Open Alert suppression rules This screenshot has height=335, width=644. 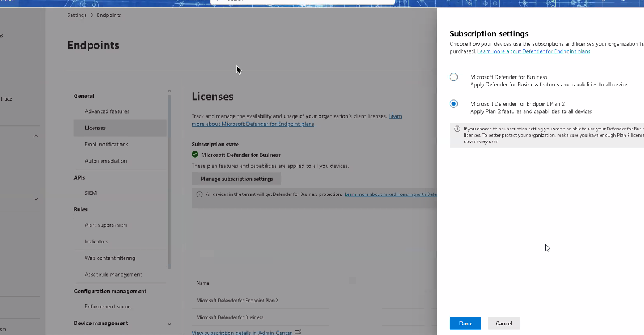click(106, 225)
